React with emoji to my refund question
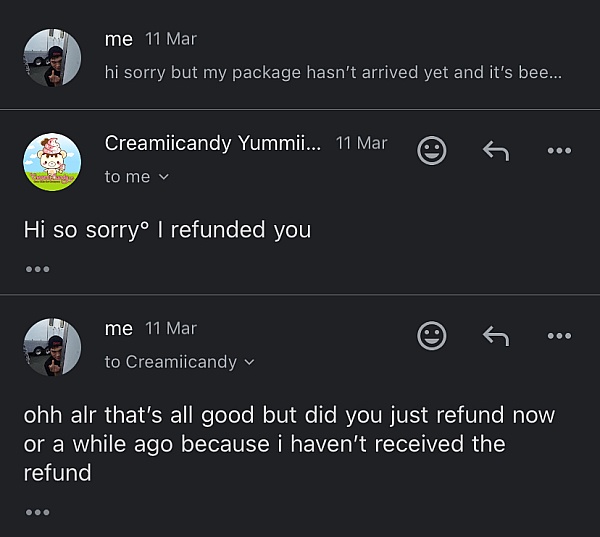Image resolution: width=600 pixels, height=537 pixels. point(431,335)
